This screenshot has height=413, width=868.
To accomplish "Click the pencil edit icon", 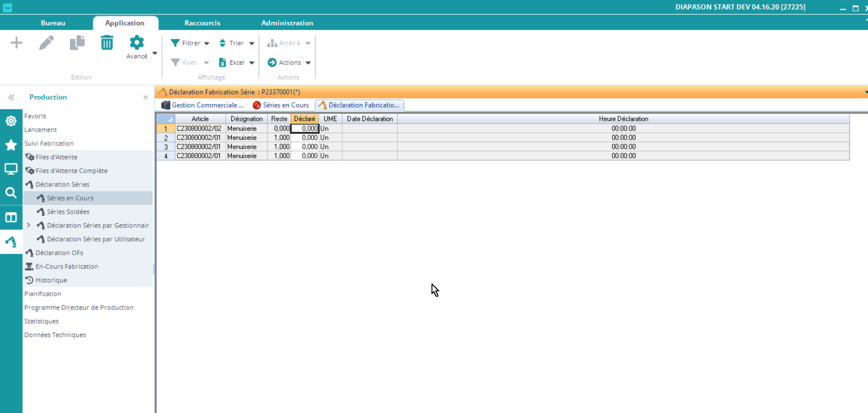I will [x=47, y=43].
